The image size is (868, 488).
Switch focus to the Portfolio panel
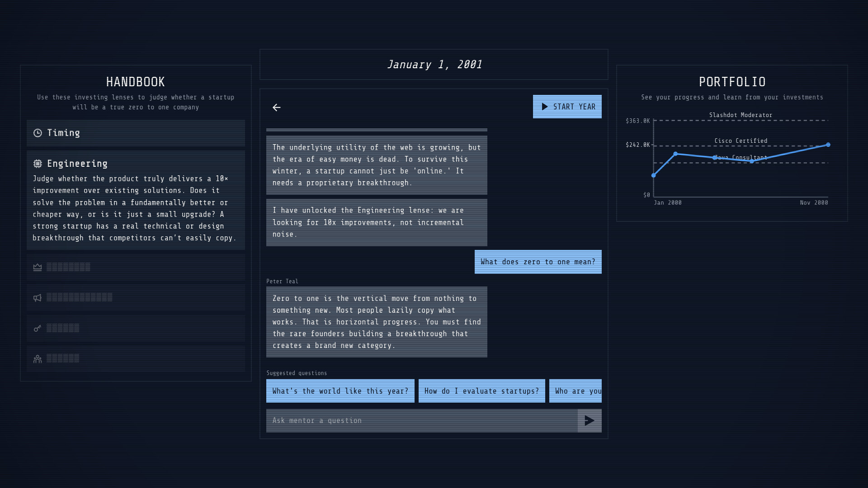tap(732, 82)
